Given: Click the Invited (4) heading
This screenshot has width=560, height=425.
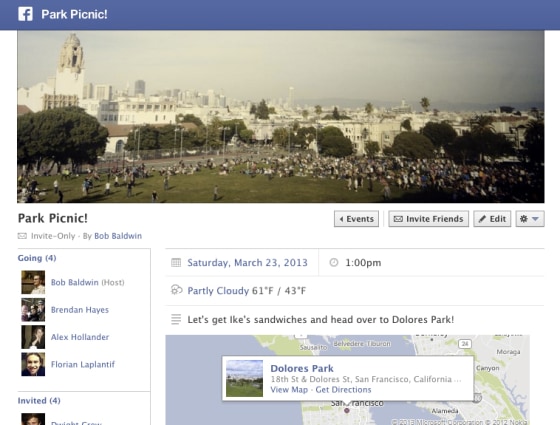Looking at the screenshot, I should pos(39,401).
